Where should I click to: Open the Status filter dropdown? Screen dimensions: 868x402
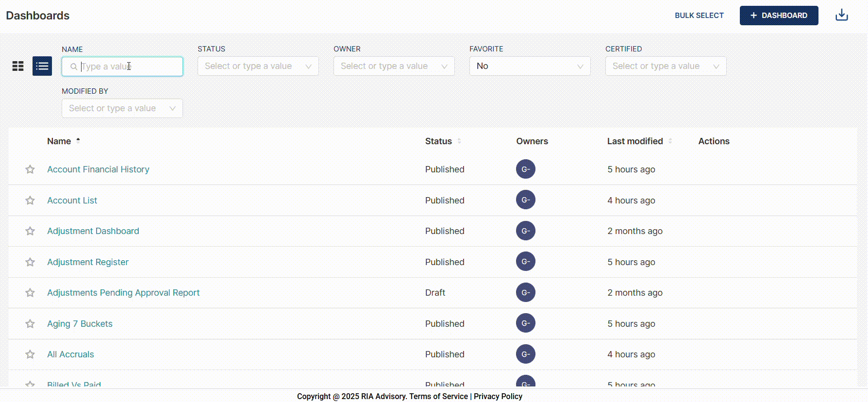258,66
